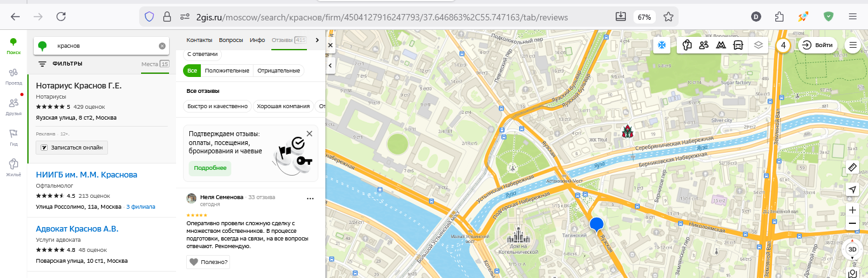Image resolution: width=868 pixels, height=278 pixels.
Task: Switch to the Инфо tab
Action: [x=257, y=40]
